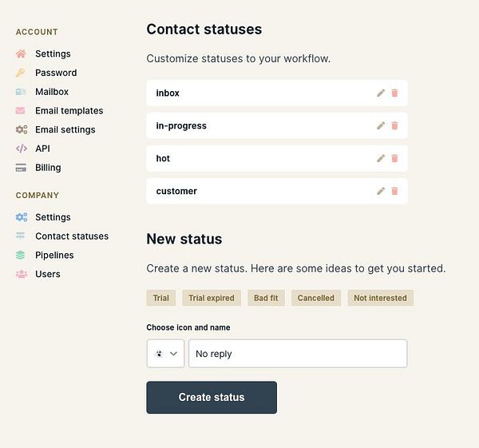Delete the customer status via trash icon
The image size is (479, 448).
click(x=394, y=192)
